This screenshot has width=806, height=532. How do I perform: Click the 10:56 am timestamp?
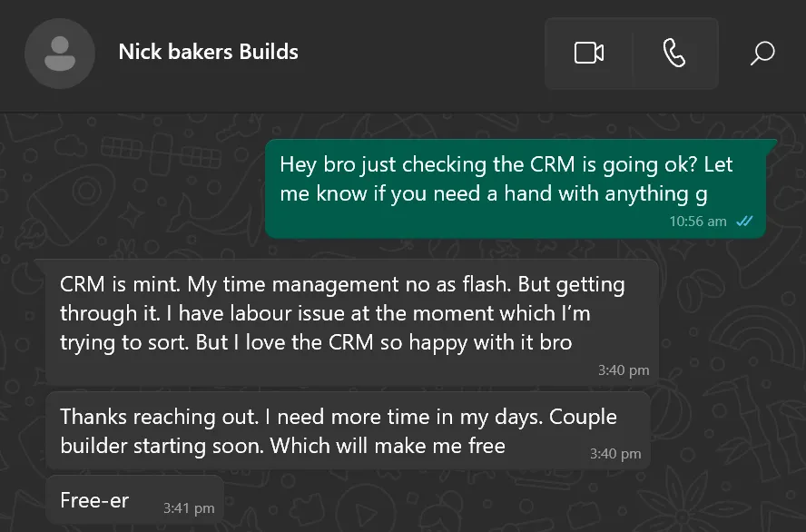[698, 221]
